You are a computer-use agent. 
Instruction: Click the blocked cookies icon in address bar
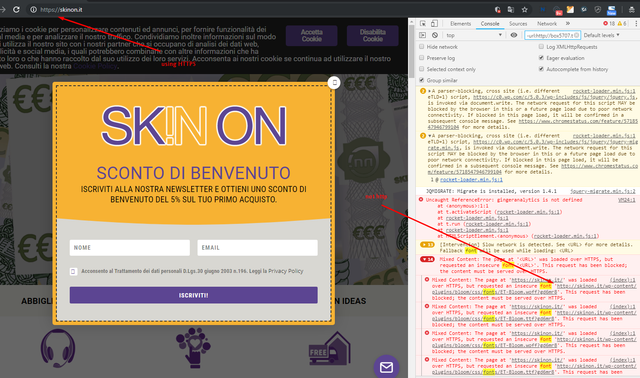point(498,9)
